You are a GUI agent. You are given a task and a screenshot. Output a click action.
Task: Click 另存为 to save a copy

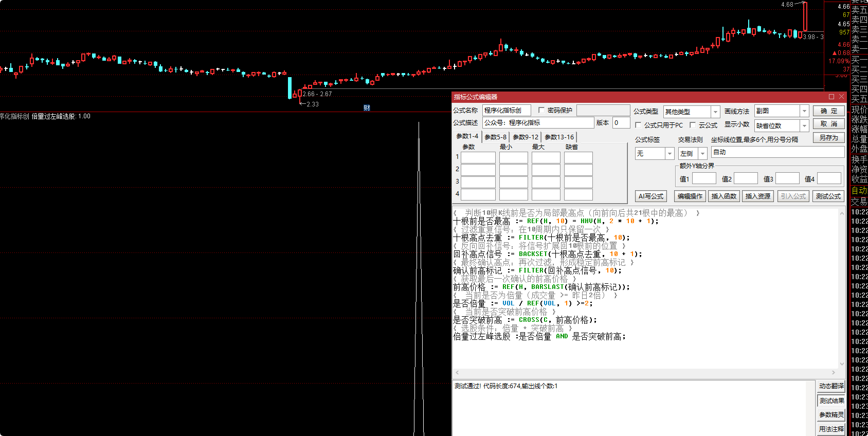pyautogui.click(x=828, y=138)
